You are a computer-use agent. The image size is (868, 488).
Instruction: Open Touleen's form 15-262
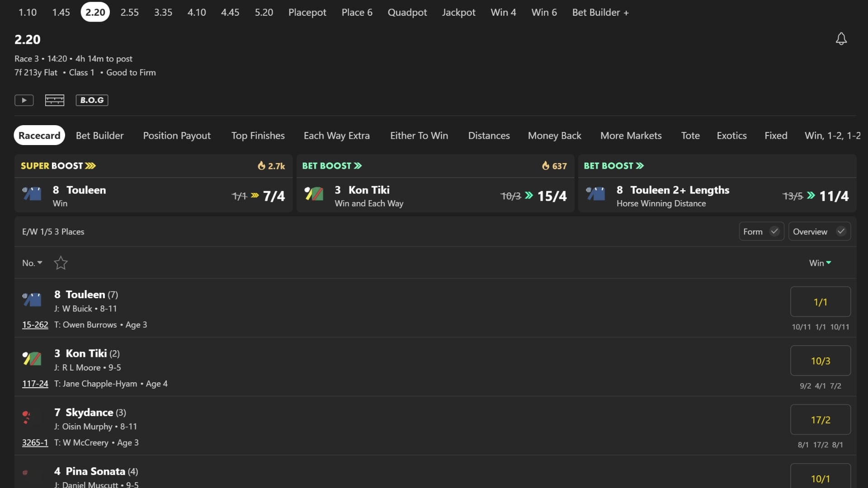point(35,324)
